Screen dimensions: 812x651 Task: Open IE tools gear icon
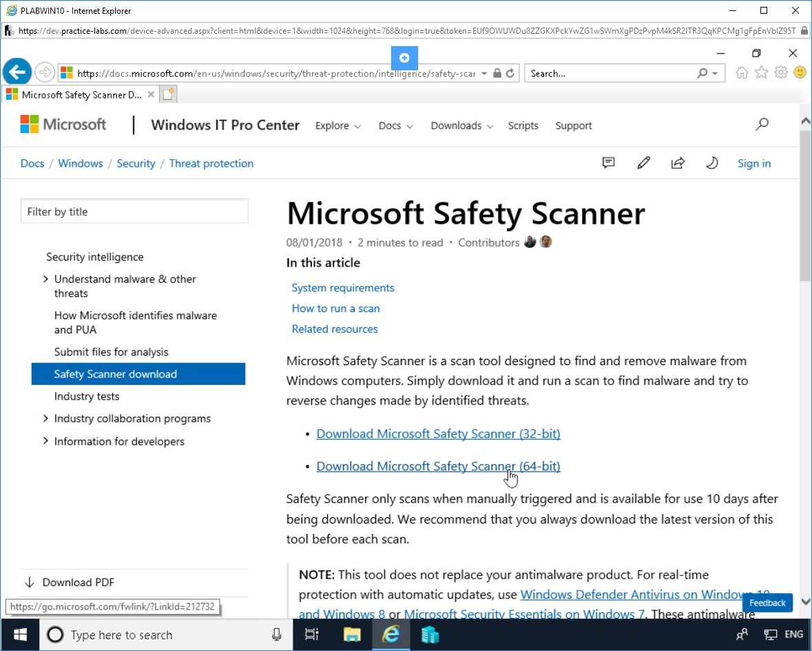[780, 72]
